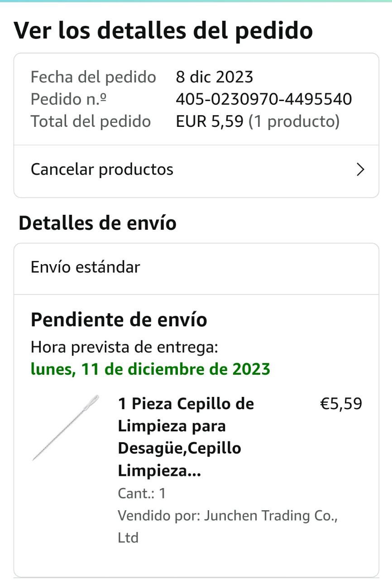
Task: Tap the Fecha del pedido label
Action: tap(93, 77)
